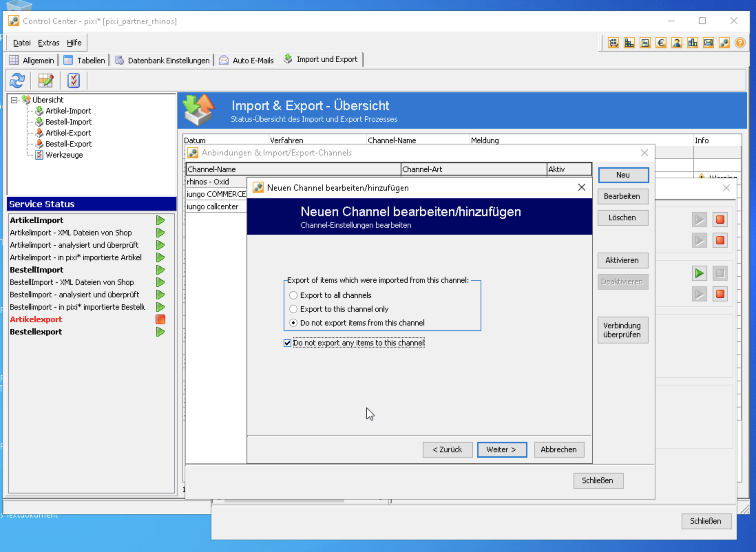Click green play arrow next to BestellImport
The width and height of the screenshot is (756, 552).
[160, 270]
